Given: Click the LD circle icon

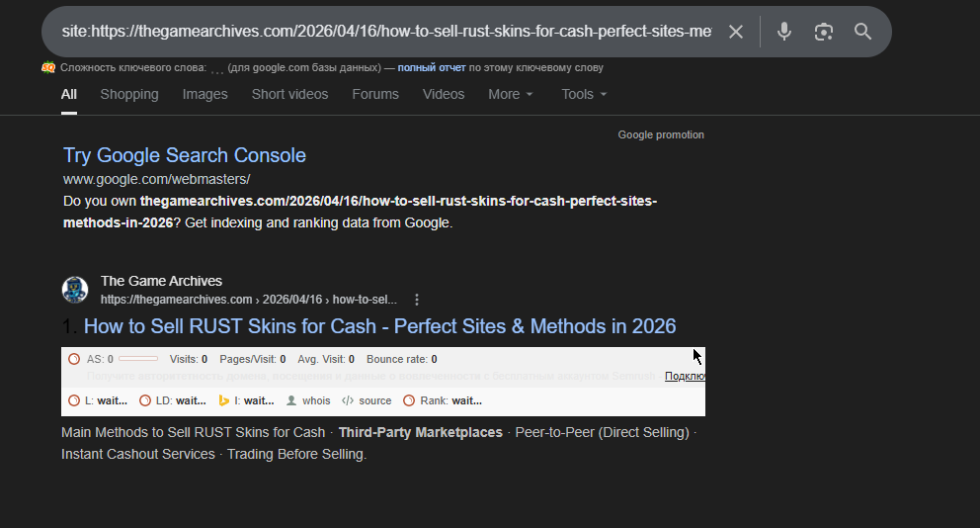Looking at the screenshot, I should [x=145, y=401].
